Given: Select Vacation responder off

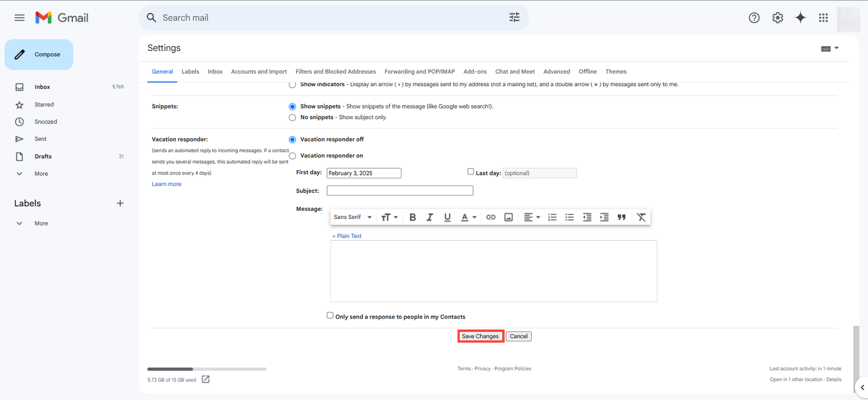Looking at the screenshot, I should [x=292, y=140].
